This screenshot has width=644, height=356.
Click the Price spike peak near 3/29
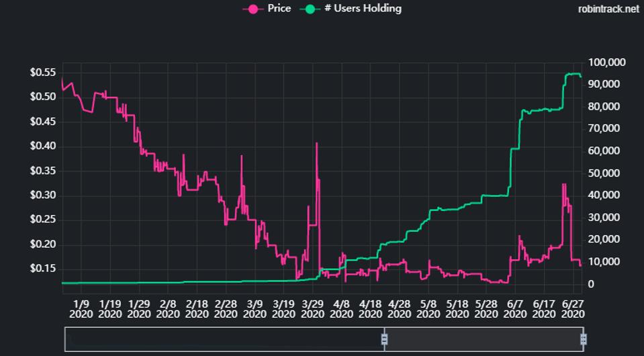(316, 143)
